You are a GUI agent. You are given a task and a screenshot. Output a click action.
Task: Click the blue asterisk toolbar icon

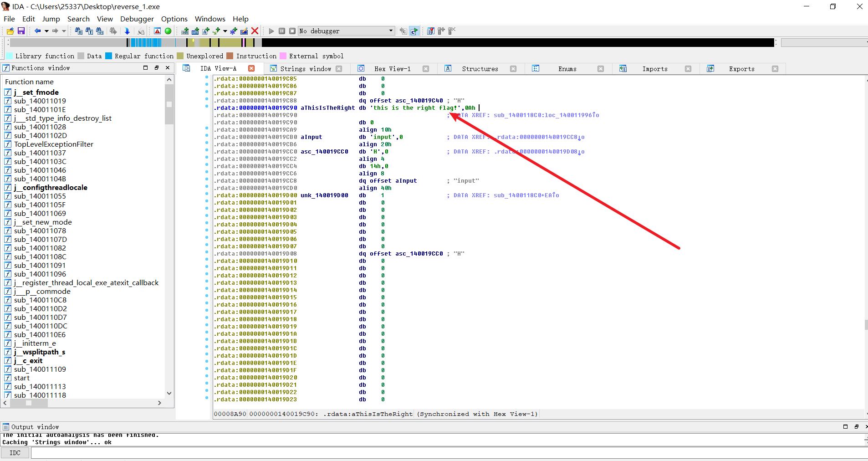pos(234,31)
